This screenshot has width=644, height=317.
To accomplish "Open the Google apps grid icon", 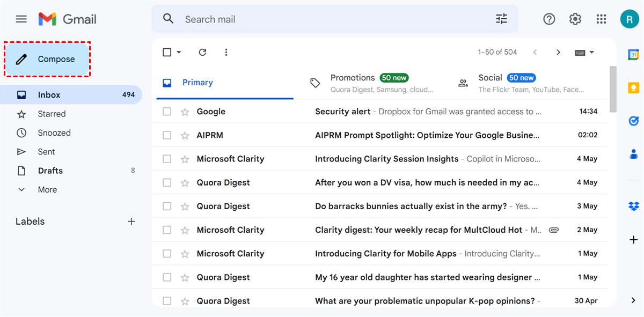I will 601,19.
